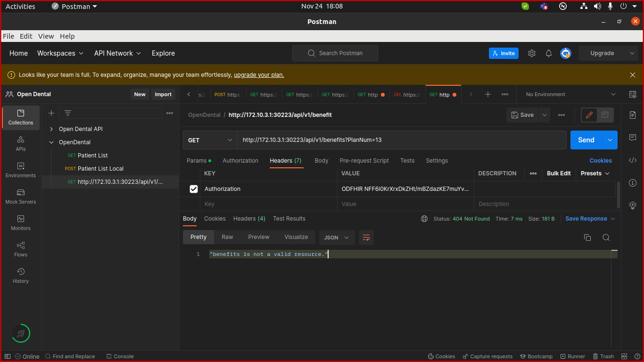The height and width of the screenshot is (362, 644).
Task: Open collections view more options
Action: coord(170,113)
